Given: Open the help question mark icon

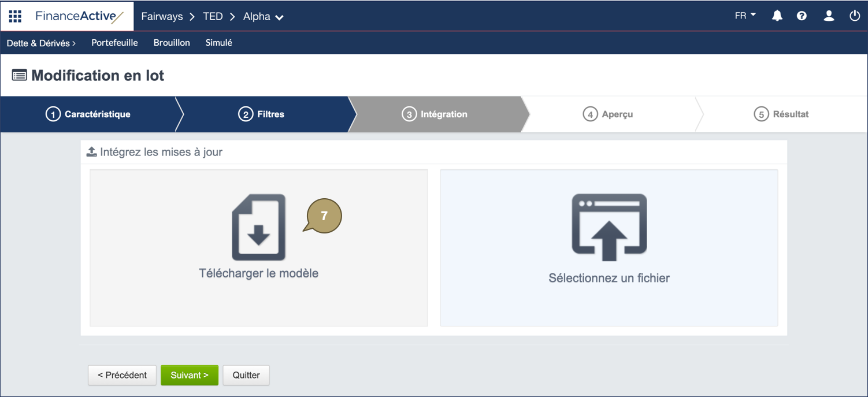Looking at the screenshot, I should coord(802,16).
